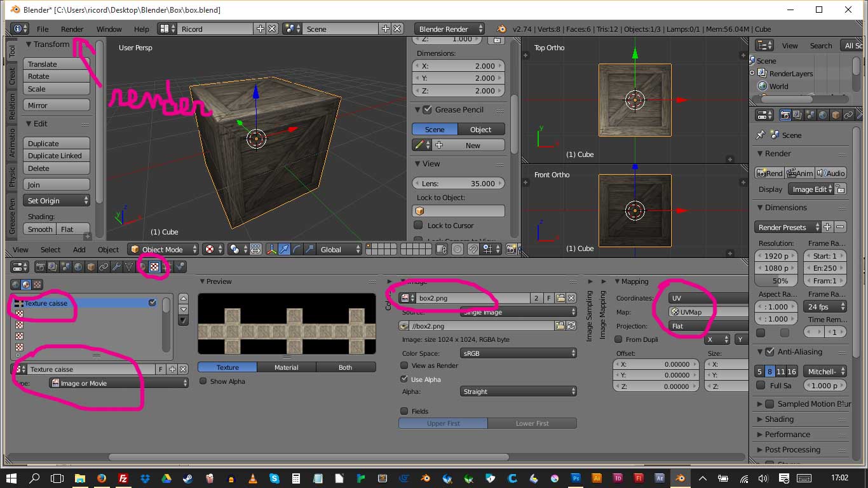Toggle the Use Alpha checkbox
The width and height of the screenshot is (868, 488).
click(404, 379)
